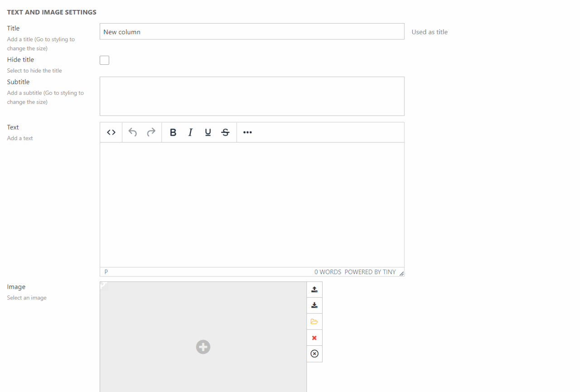Viewport: 580px width, 392px height.
Task: Check the Hide title checkbox
Action: tap(105, 60)
